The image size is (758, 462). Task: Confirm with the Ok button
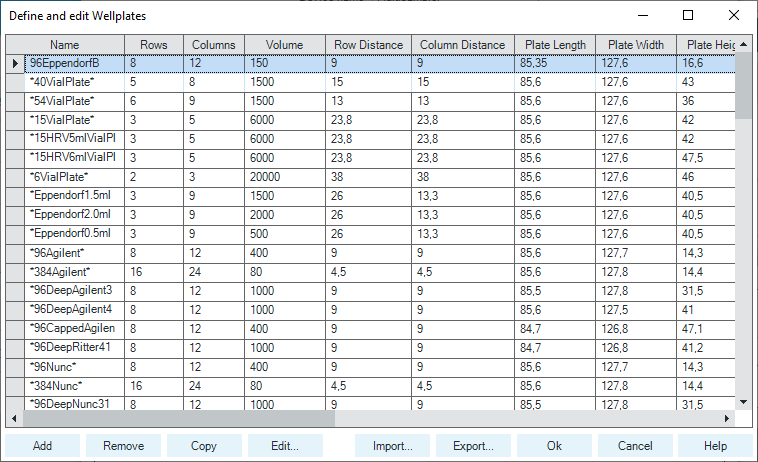554,446
